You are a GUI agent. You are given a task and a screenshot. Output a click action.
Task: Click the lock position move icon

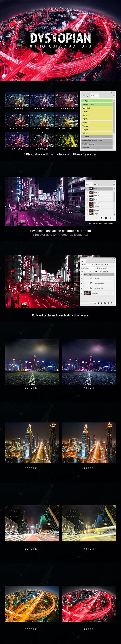click(x=91, y=271)
